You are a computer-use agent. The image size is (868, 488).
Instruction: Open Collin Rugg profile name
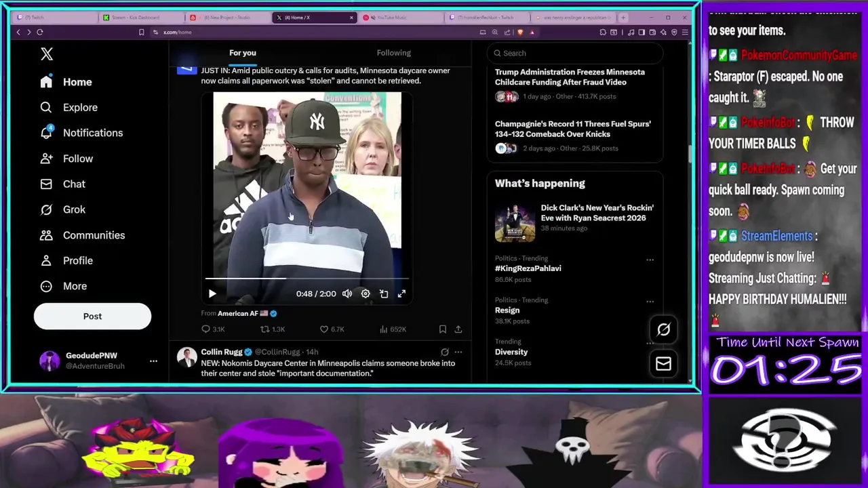tap(221, 352)
